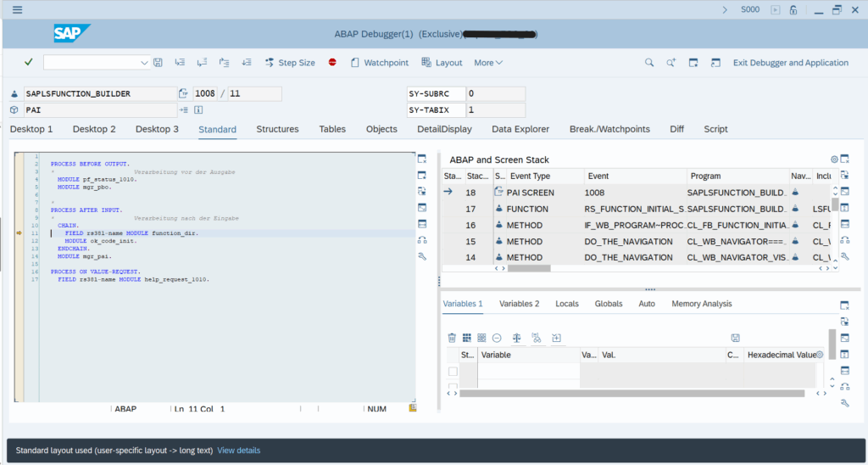Click the balance scale compare icon
868x465 pixels.
pyautogui.click(x=517, y=338)
